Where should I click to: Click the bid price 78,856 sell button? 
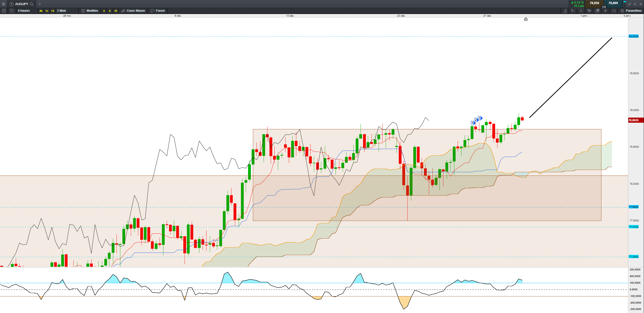[x=594, y=3]
